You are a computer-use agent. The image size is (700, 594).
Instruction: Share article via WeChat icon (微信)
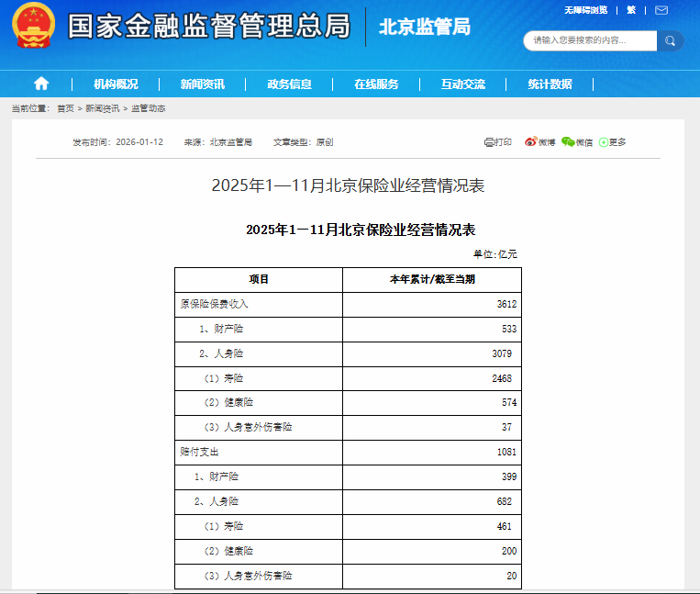point(577,142)
